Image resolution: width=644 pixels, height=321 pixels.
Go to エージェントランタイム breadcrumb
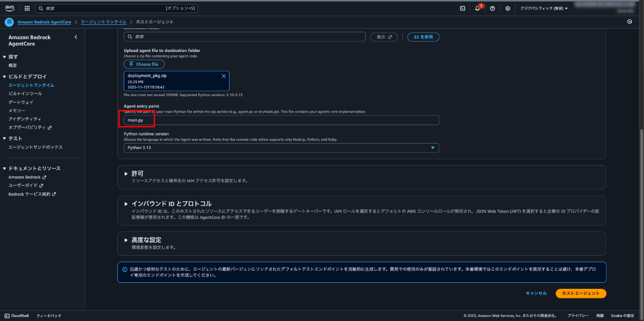103,22
